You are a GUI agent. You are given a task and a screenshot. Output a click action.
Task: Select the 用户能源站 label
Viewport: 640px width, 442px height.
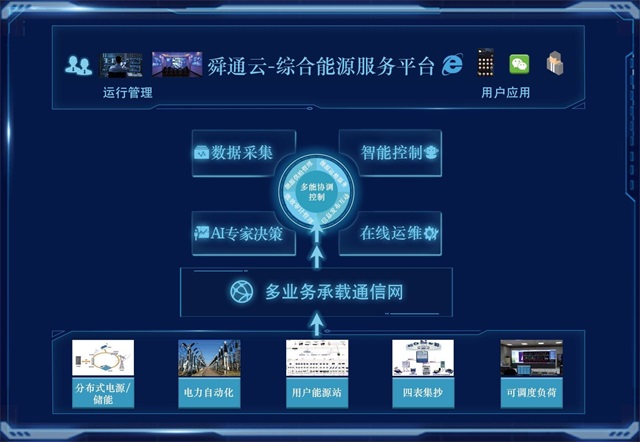317,393
